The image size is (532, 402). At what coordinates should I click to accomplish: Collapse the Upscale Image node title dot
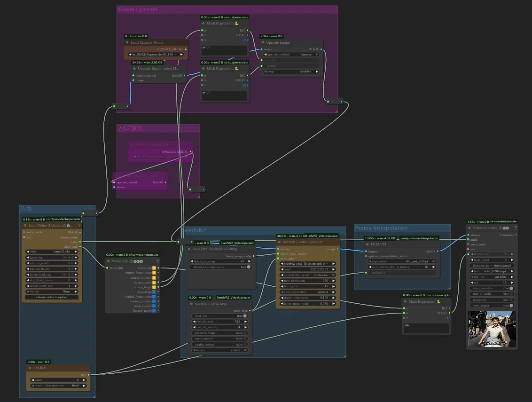(x=263, y=42)
